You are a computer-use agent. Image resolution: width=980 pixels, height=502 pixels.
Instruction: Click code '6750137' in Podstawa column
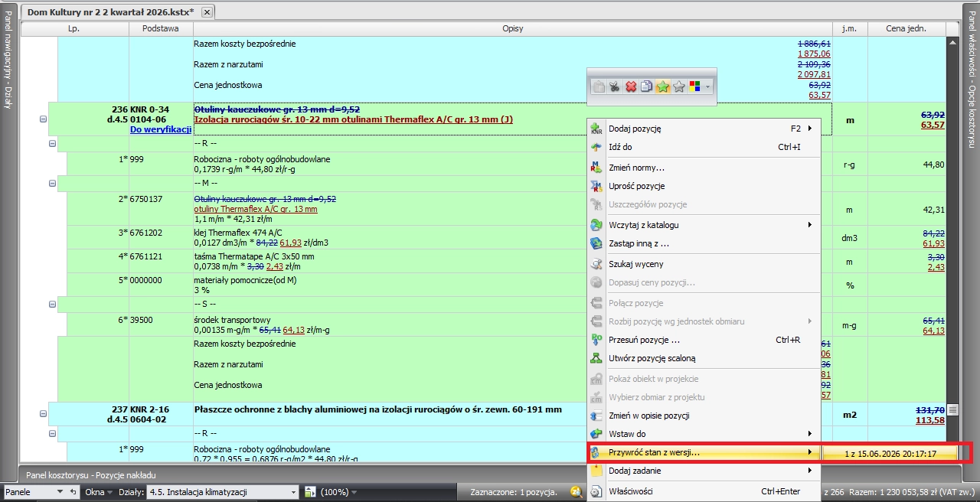pos(146,199)
